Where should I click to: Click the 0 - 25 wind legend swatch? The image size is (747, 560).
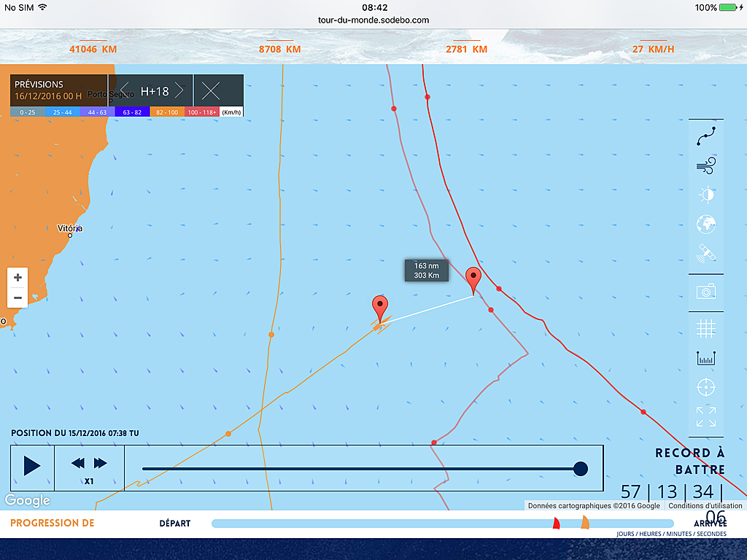pos(28,112)
